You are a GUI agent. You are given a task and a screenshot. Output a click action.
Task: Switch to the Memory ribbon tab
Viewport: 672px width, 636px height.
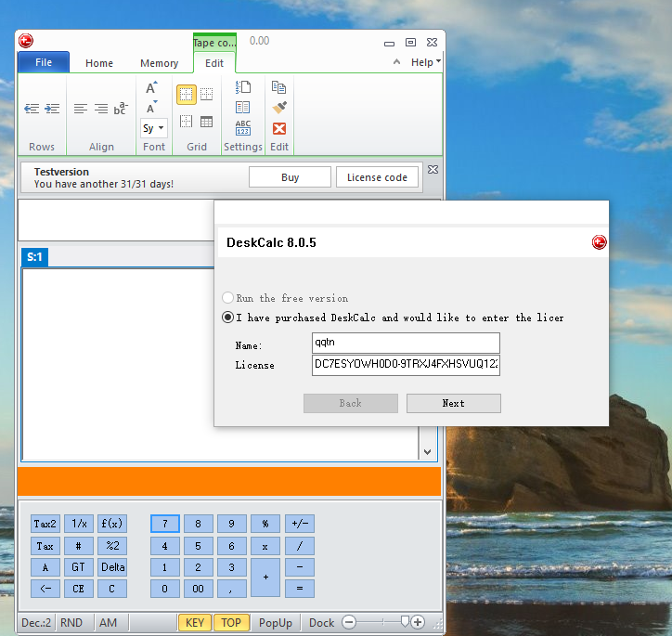pyautogui.click(x=159, y=63)
